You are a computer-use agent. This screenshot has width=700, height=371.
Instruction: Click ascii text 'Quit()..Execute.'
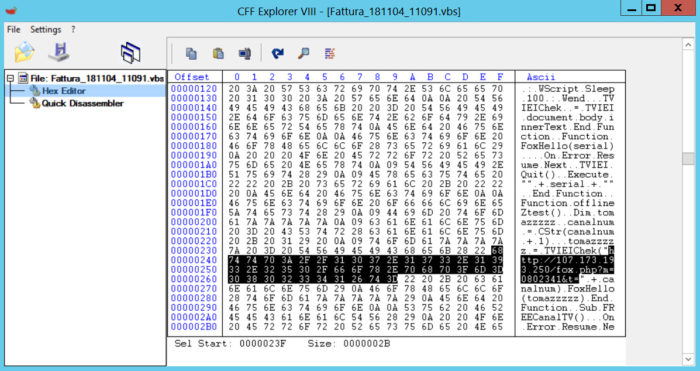(x=567, y=175)
